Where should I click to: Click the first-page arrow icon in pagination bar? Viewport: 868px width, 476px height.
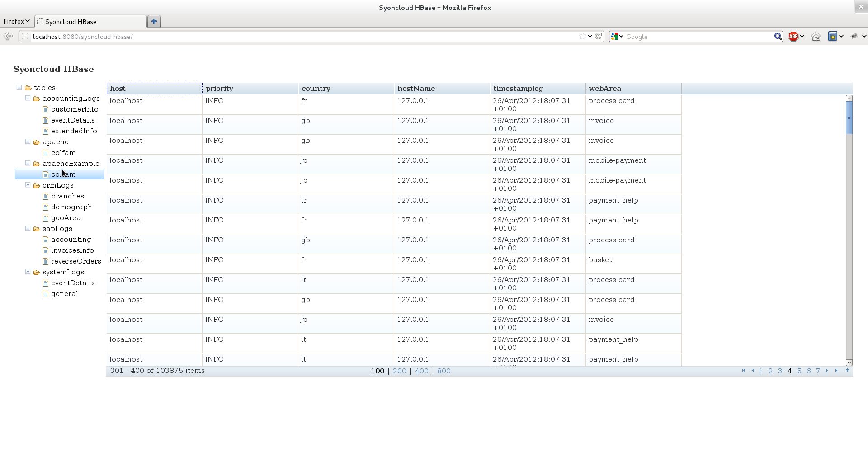[x=744, y=371]
